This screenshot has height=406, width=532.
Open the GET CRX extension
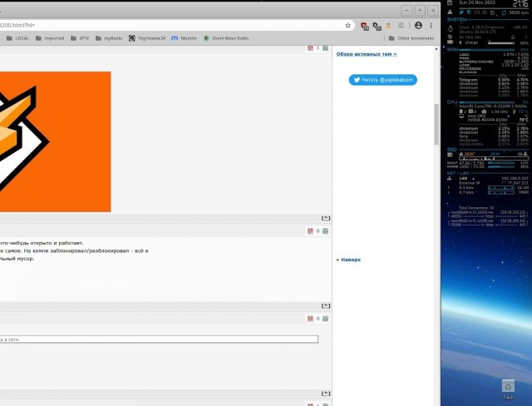coord(401,26)
